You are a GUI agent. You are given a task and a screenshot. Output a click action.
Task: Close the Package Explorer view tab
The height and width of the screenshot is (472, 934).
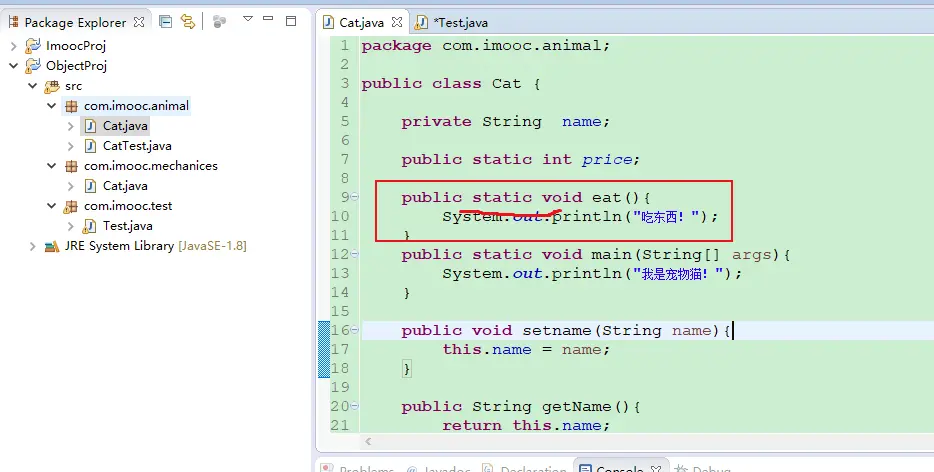(x=139, y=22)
